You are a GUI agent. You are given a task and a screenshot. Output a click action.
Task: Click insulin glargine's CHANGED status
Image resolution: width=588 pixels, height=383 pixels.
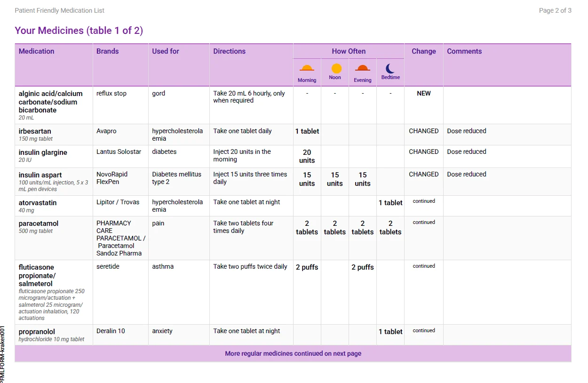(x=424, y=152)
